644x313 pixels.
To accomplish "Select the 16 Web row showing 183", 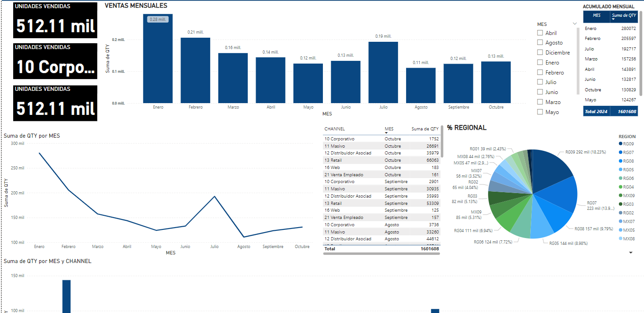I will [x=382, y=167].
